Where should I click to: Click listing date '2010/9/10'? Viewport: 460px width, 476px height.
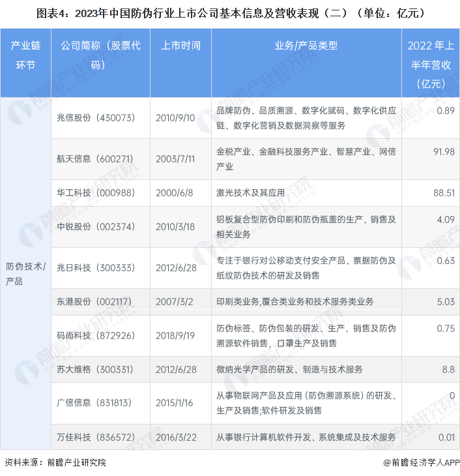point(175,118)
